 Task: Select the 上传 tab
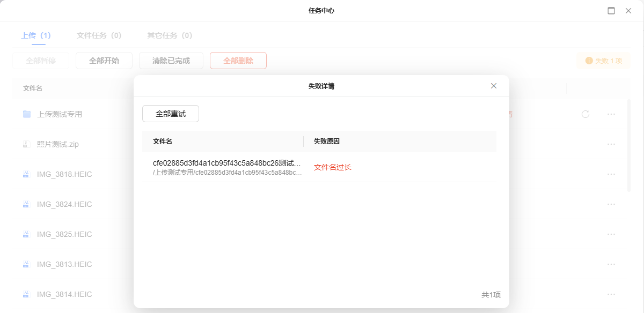[x=35, y=35]
